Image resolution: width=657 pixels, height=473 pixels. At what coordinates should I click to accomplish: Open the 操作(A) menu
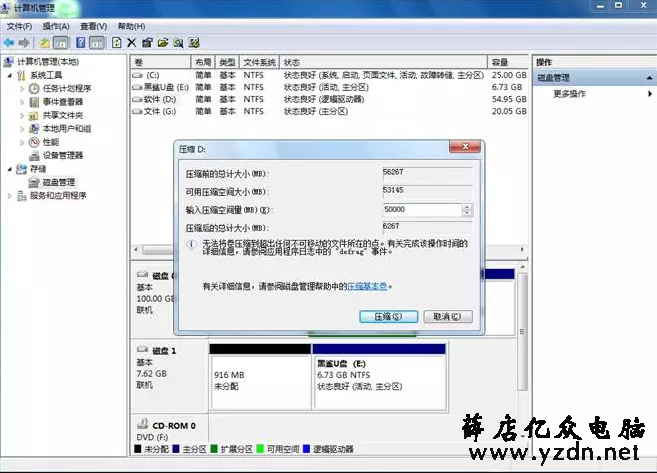point(56,26)
